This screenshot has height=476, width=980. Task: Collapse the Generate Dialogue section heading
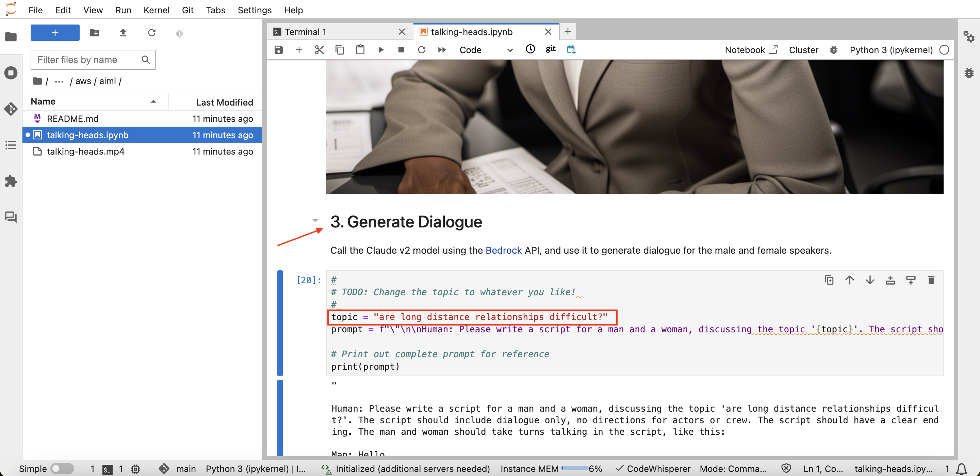(x=315, y=221)
